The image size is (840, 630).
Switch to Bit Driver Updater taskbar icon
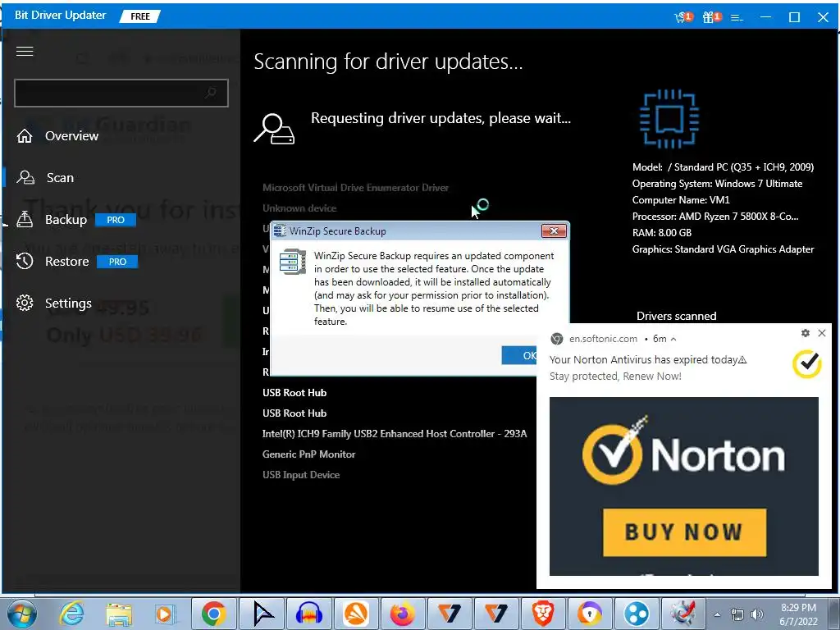683,614
